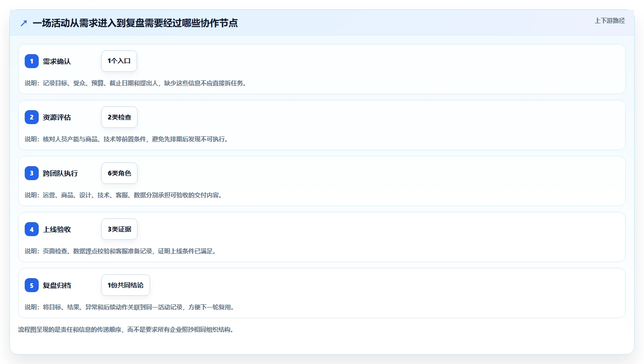Select the 2类检查 tag
The height and width of the screenshot is (364, 644).
(x=119, y=117)
